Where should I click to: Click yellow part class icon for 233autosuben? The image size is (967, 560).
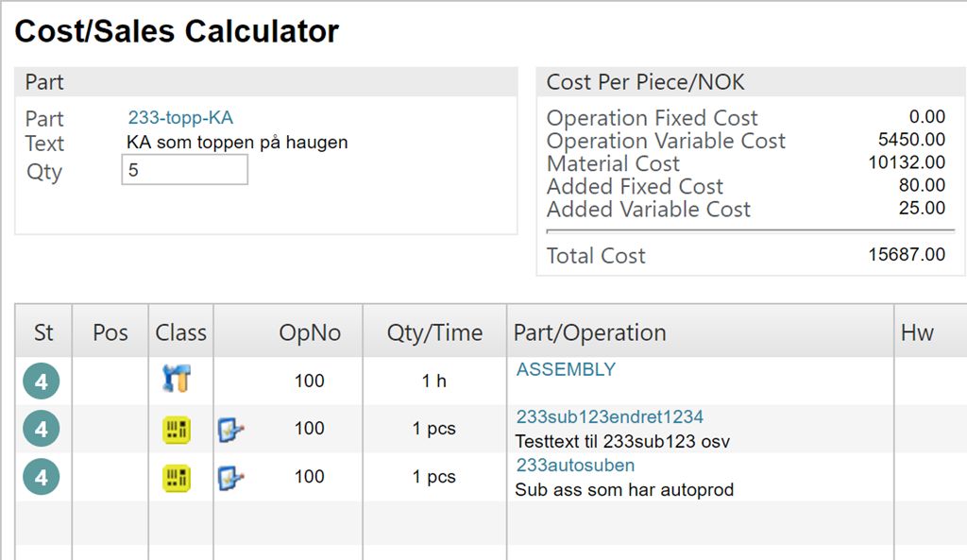177,477
